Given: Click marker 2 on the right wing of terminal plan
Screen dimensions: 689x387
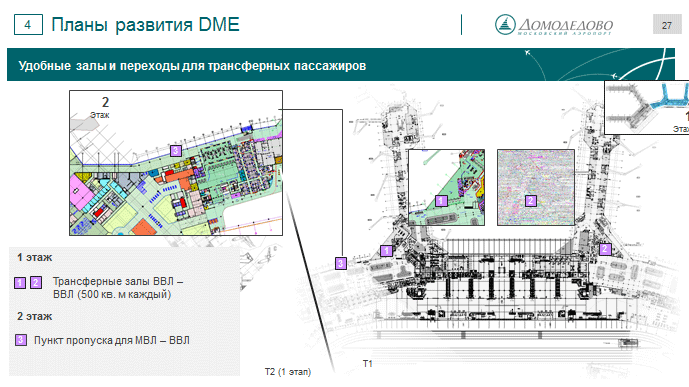Looking at the screenshot, I should click(605, 249).
